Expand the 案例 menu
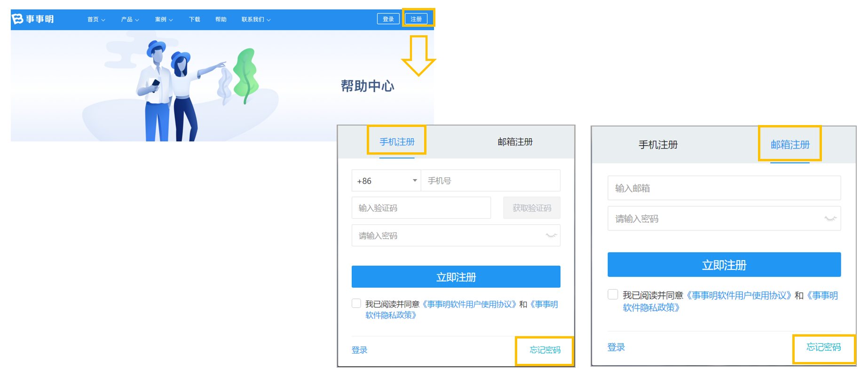Image resolution: width=868 pixels, height=370 pixels. (x=164, y=19)
